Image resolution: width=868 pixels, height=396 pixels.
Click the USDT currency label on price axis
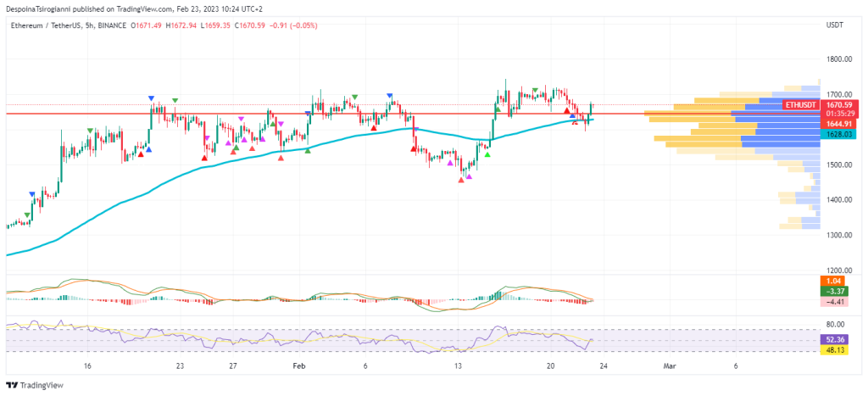tap(834, 25)
